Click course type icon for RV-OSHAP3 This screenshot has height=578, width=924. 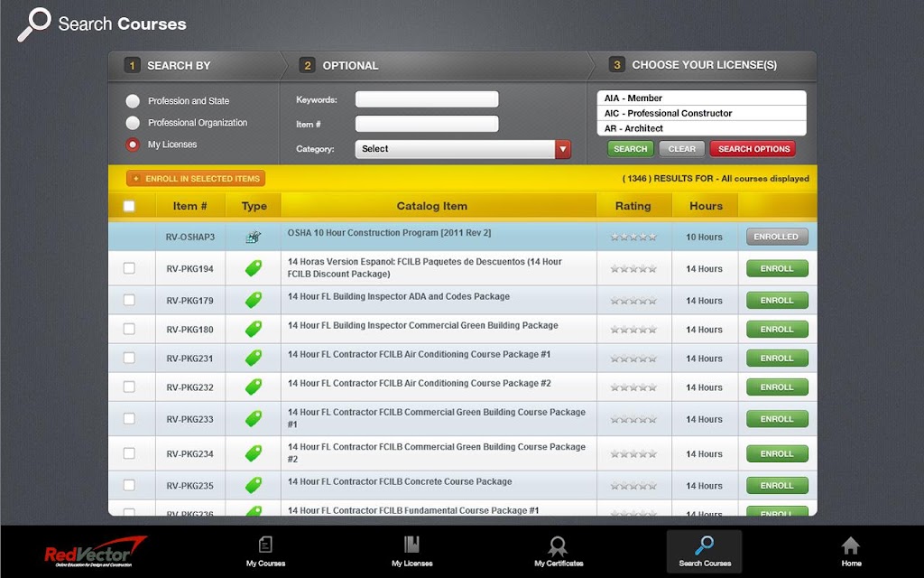tap(254, 238)
